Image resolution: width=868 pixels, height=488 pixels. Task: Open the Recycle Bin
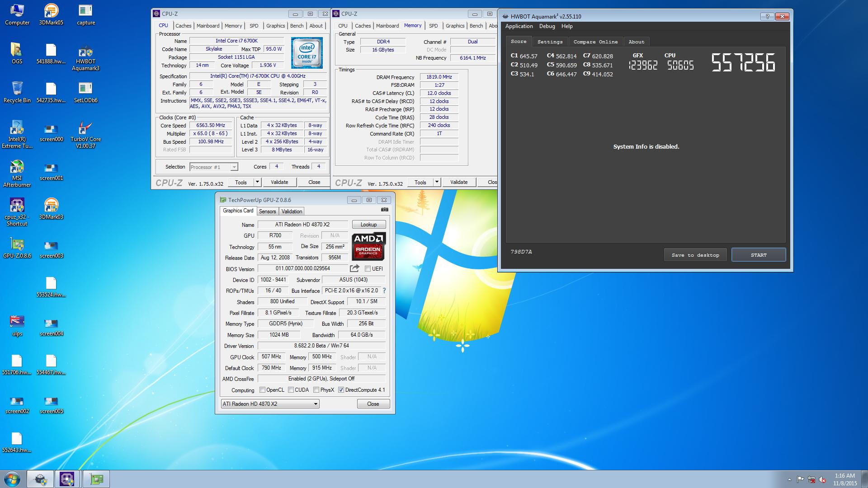click(x=17, y=92)
